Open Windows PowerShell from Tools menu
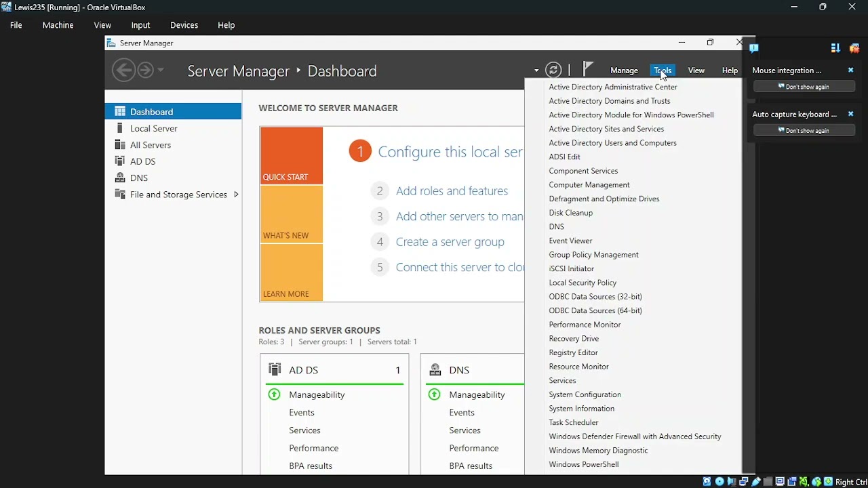The image size is (868, 488). tap(583, 464)
